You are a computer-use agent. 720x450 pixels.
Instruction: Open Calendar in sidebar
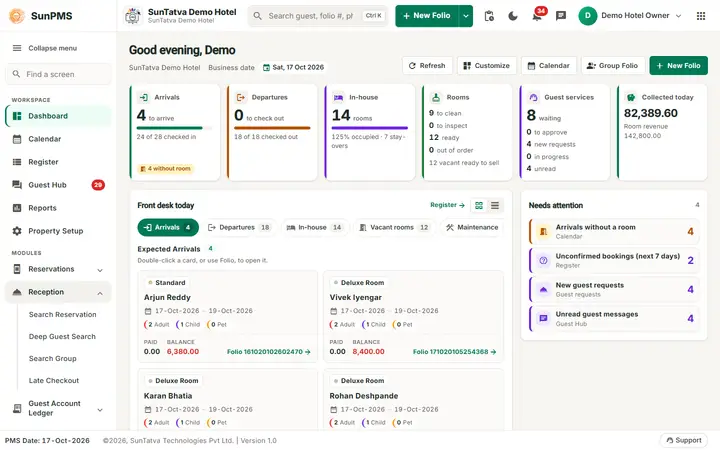click(58, 139)
